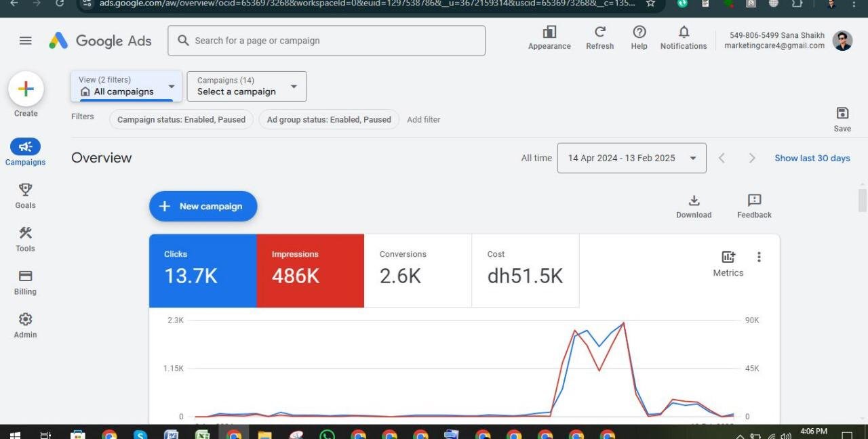
Task: Open the browser extensions puzzle icon
Action: coord(797,3)
